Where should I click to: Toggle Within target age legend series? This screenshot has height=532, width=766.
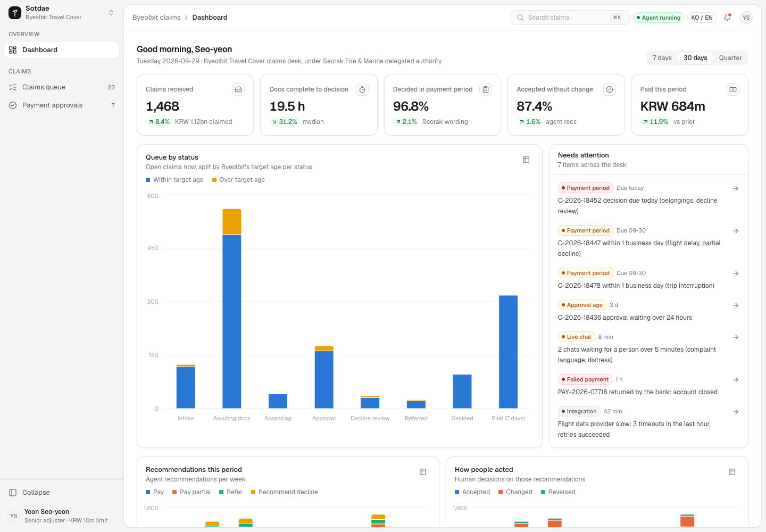174,180
